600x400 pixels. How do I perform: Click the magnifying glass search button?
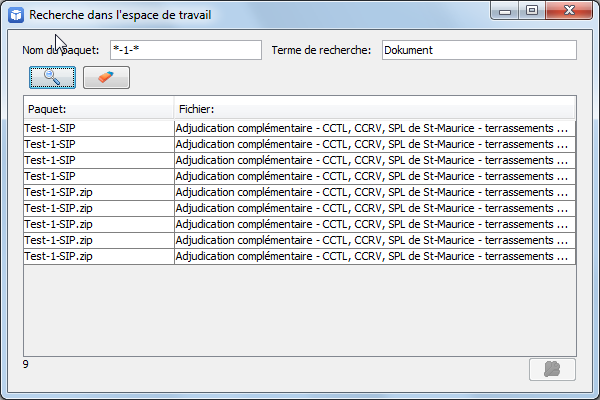pos(52,77)
